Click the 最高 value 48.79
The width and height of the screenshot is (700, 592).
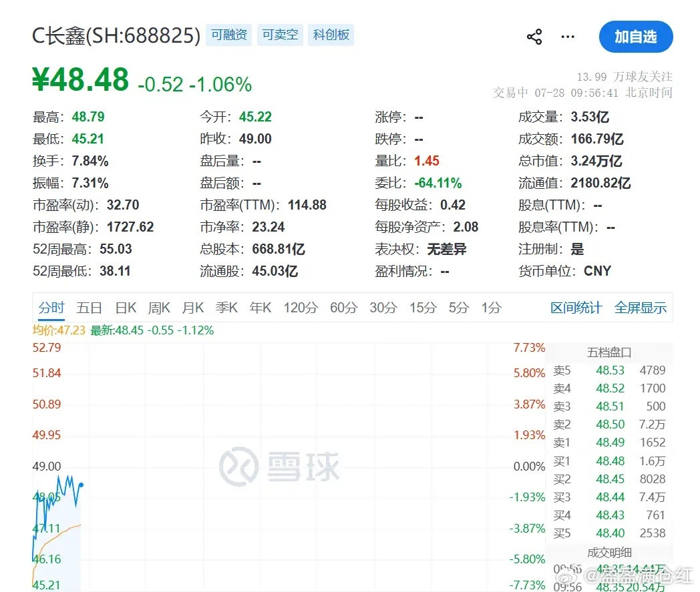click(88, 117)
